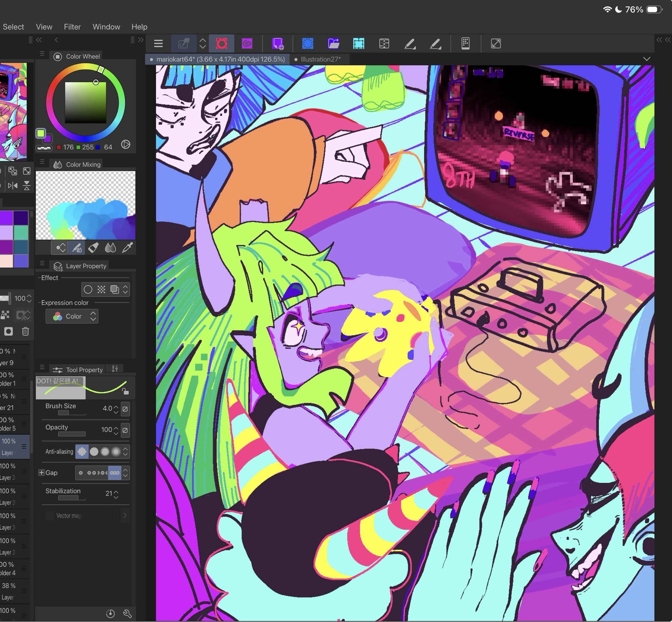672x622 pixels.
Task: Click the open file folder icon
Action: (333, 43)
